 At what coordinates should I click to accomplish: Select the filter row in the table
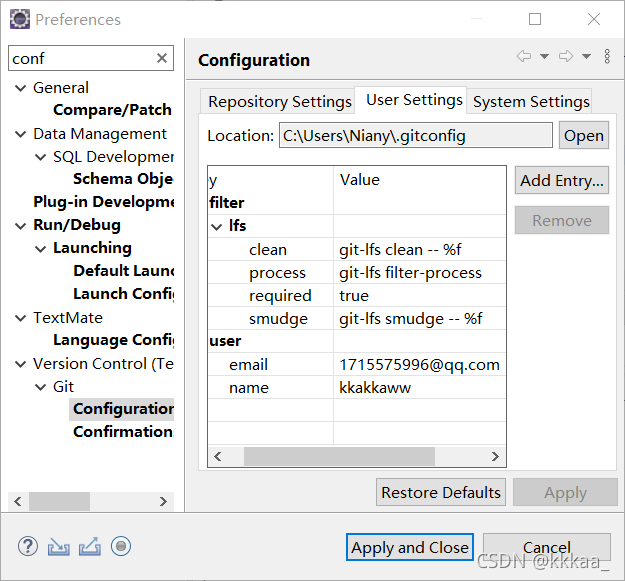pos(357,203)
